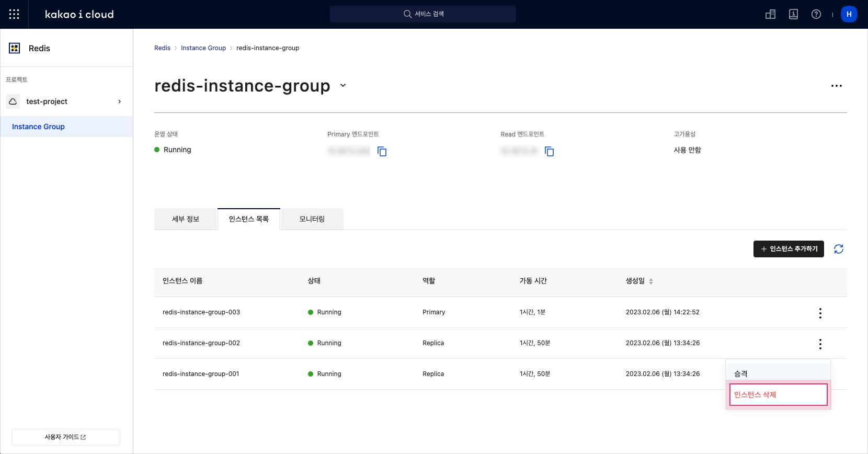This screenshot has height=454, width=868.
Task: Switch to the 인스턴스 목록 tab
Action: [x=249, y=219]
